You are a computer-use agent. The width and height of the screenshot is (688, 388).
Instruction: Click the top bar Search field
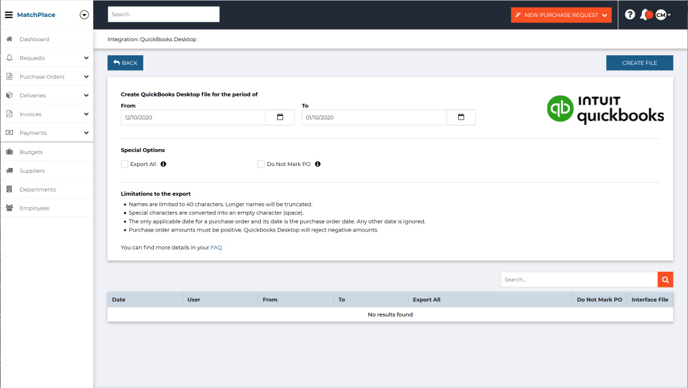coord(164,14)
